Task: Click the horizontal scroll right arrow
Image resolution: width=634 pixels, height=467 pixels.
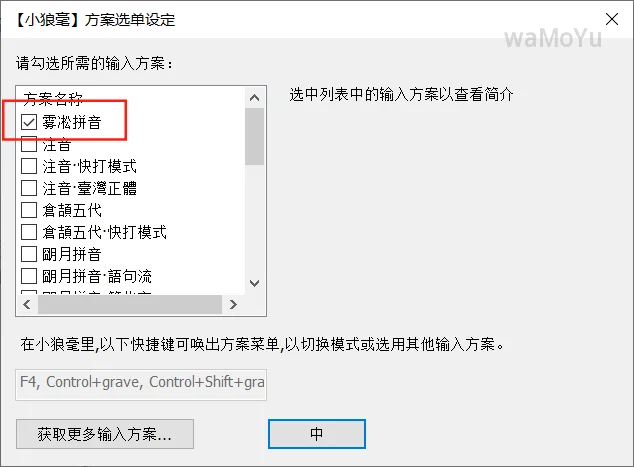Action: (233, 304)
